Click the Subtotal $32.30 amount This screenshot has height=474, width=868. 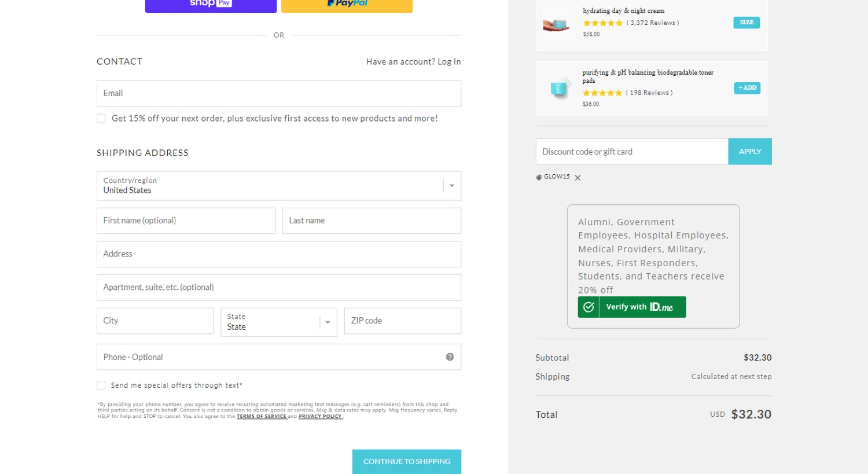click(x=757, y=358)
